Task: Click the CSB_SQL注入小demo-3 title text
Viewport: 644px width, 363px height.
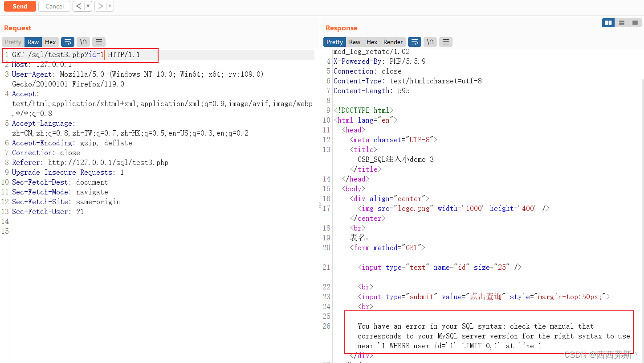Action: (x=395, y=160)
